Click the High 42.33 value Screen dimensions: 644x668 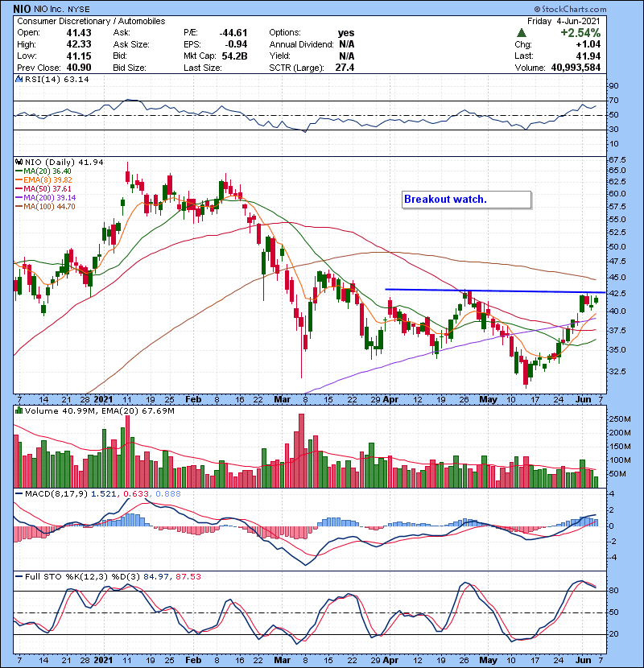coord(79,44)
